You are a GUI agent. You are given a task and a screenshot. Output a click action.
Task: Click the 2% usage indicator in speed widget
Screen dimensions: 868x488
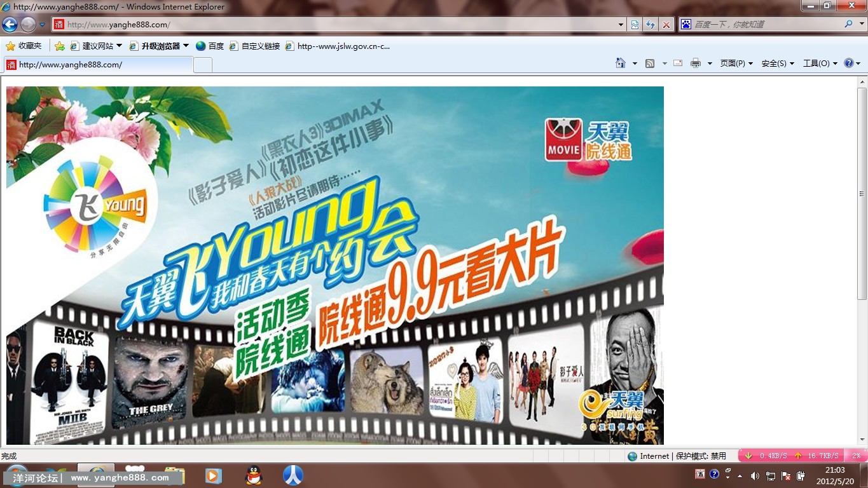coord(857,456)
